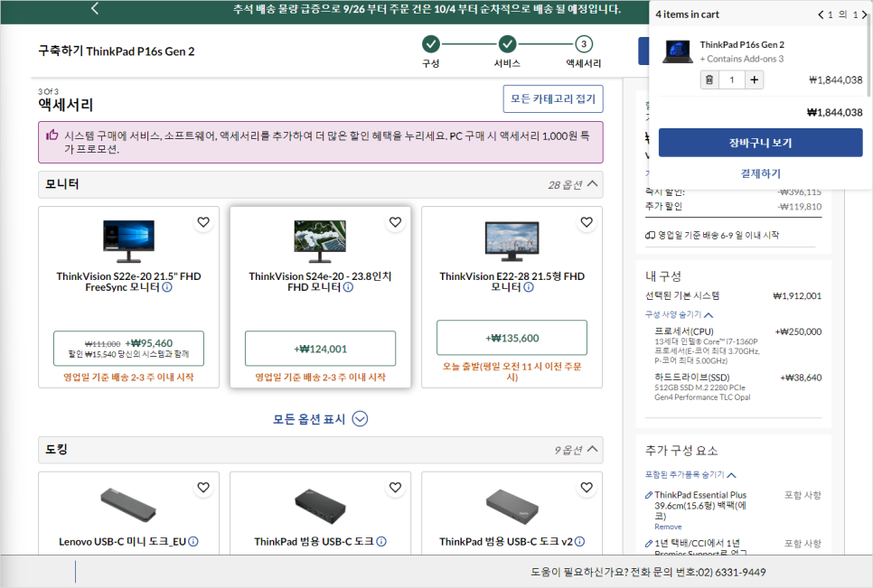Image resolution: width=873 pixels, height=588 pixels.
Task: Favorite the Lenovo USB-C mini dock with heart
Action: (x=203, y=488)
